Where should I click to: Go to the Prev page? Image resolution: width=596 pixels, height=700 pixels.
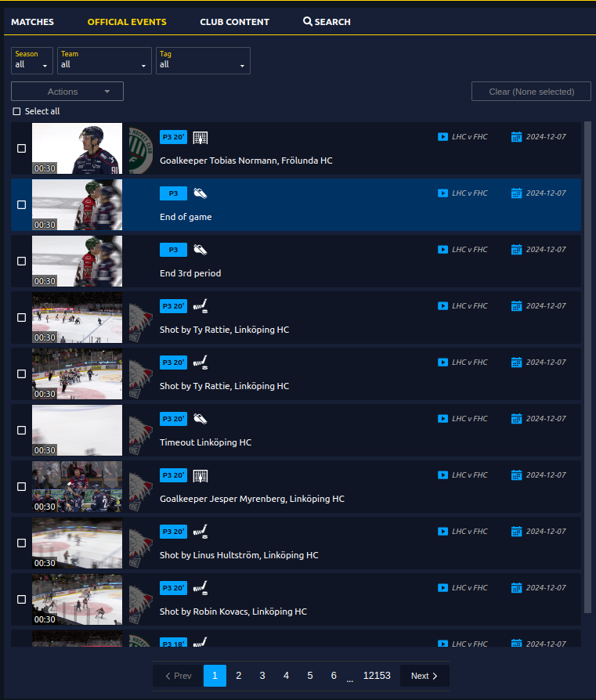click(178, 676)
